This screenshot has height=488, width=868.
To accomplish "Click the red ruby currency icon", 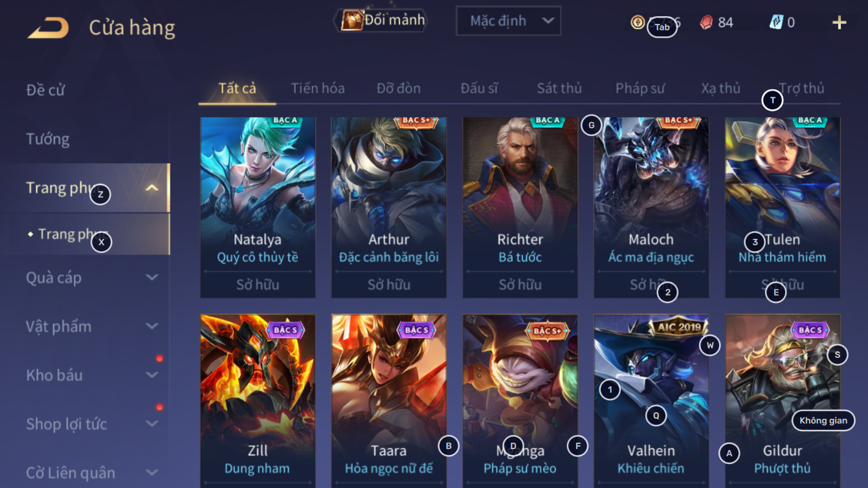I will pos(706,22).
